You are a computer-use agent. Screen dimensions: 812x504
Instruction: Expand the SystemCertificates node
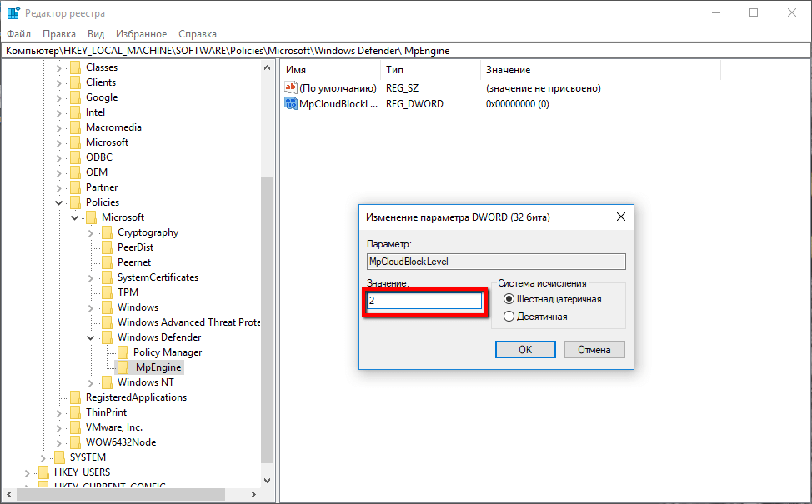(91, 278)
